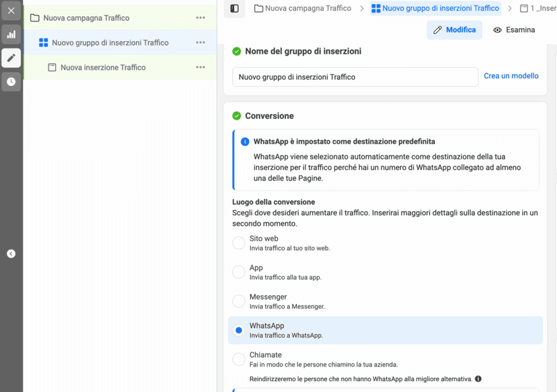Select the WhatsApp radio button

click(239, 330)
